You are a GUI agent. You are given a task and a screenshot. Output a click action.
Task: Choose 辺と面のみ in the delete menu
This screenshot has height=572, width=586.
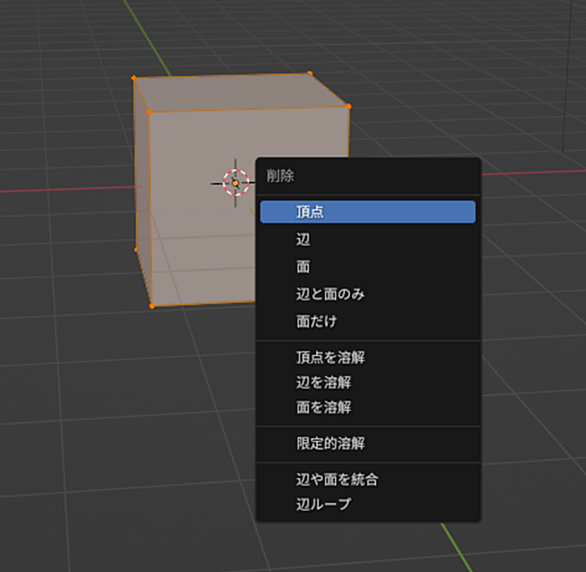[368, 294]
